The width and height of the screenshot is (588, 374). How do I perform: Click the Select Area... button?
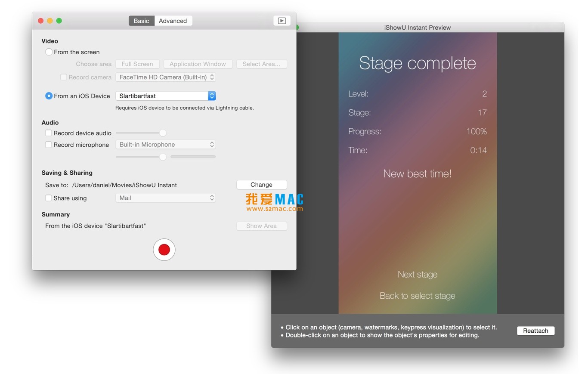tap(261, 64)
